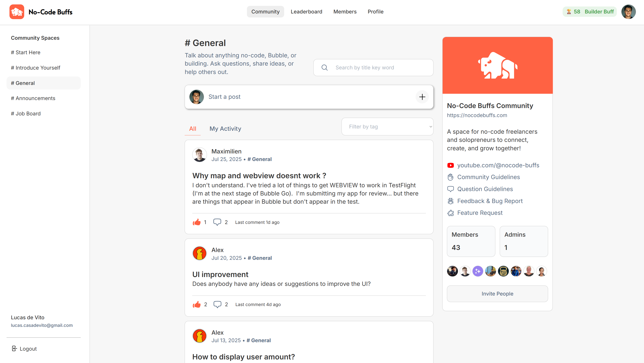Click the Start a post input
644x363 pixels.
point(309,97)
